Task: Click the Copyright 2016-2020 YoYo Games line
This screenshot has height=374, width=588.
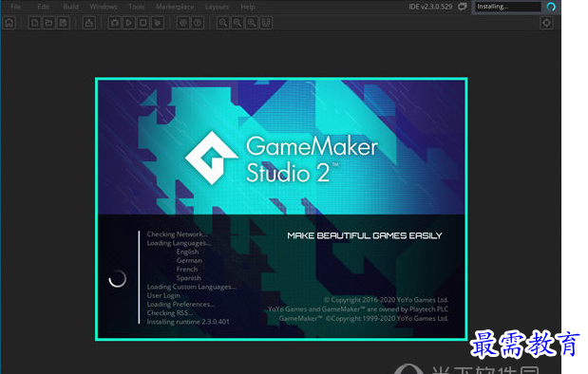Action: coord(387,300)
